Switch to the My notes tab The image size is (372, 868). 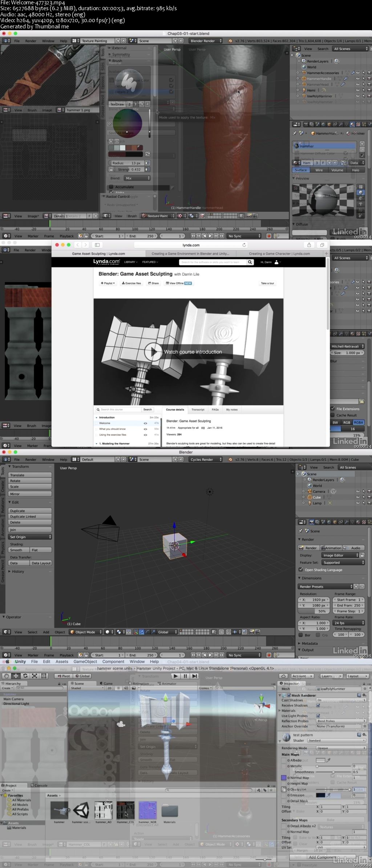[x=232, y=409]
